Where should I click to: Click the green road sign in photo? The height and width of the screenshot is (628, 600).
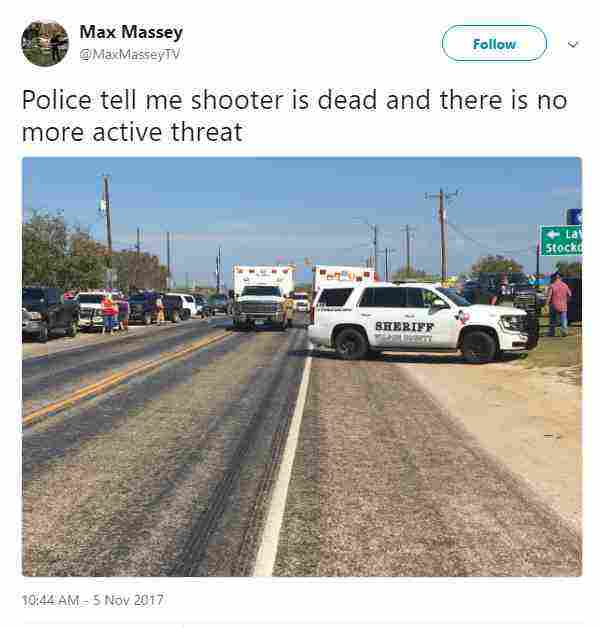click(x=561, y=240)
